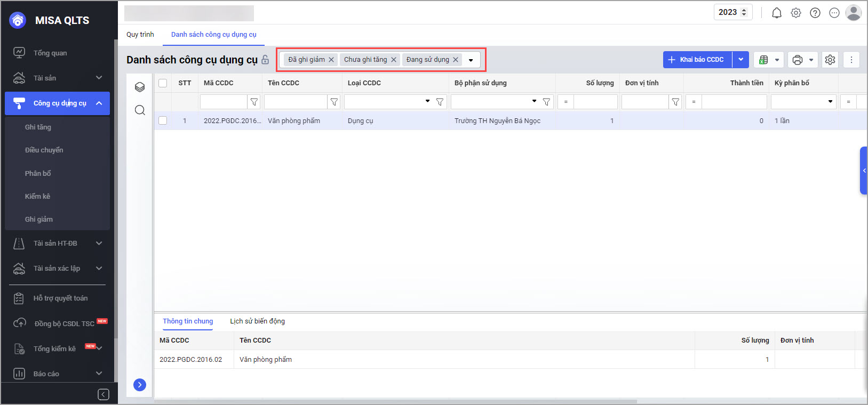Open the list settings gear icon
The image size is (868, 405).
pos(830,60)
